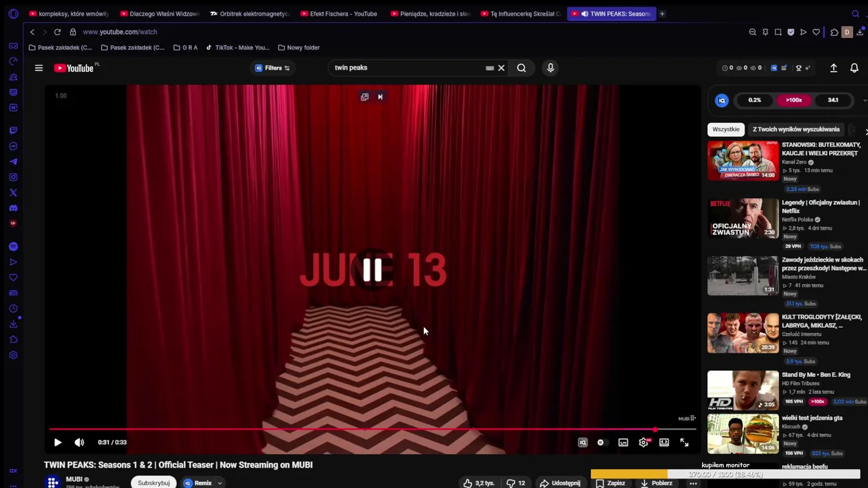Open 'Stand By Me • Ben E. King' thumbnail
868x488 pixels.
(743, 390)
